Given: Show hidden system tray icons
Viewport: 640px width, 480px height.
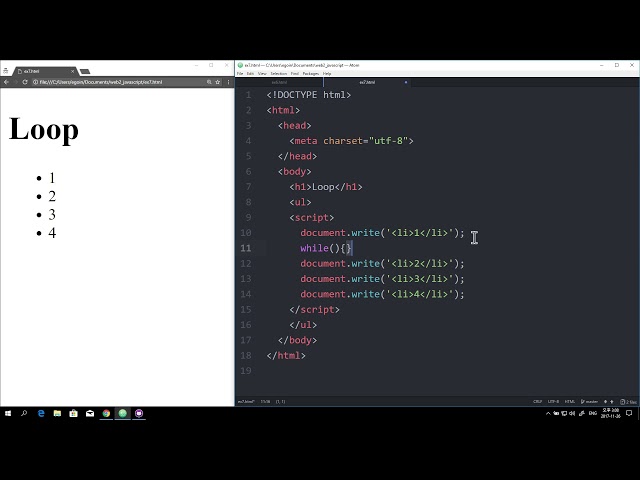Looking at the screenshot, I should tap(548, 413).
